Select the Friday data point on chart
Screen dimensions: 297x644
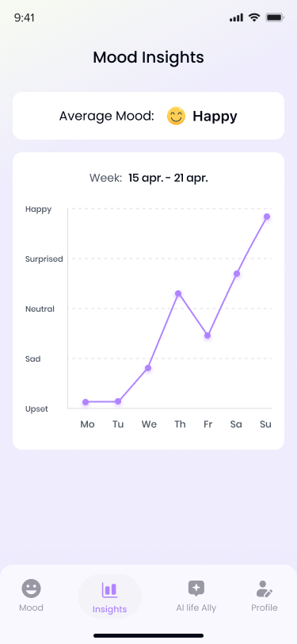[208, 335]
